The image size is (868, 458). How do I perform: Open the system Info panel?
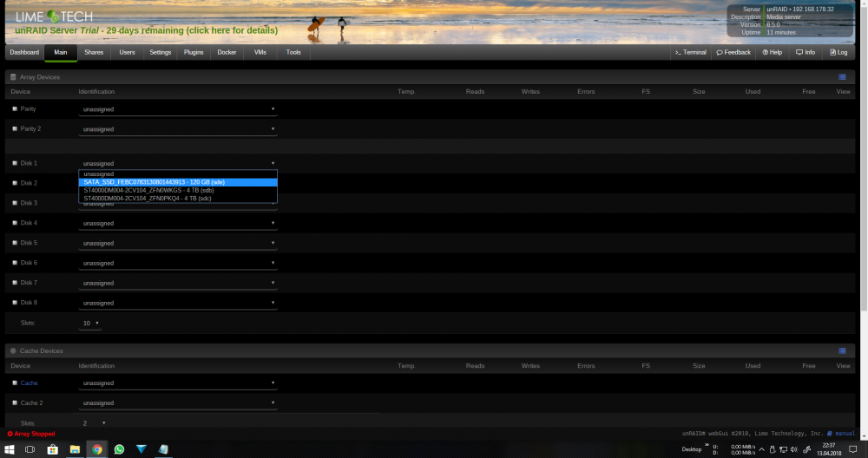pyautogui.click(x=806, y=53)
